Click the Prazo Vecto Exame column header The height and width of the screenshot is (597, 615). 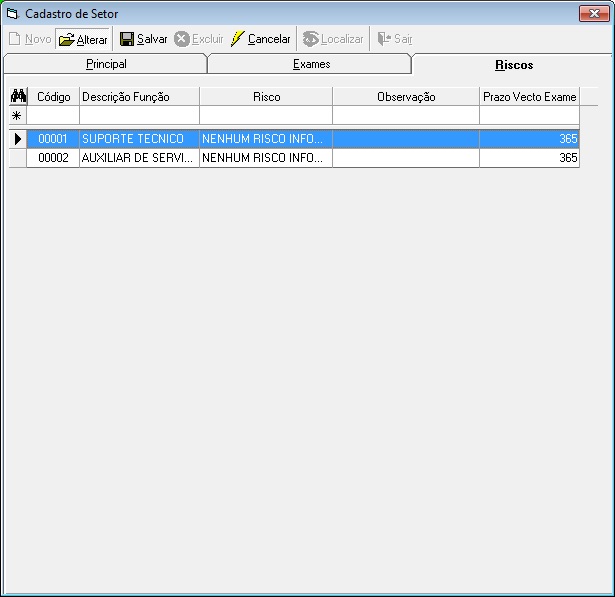coord(529,96)
